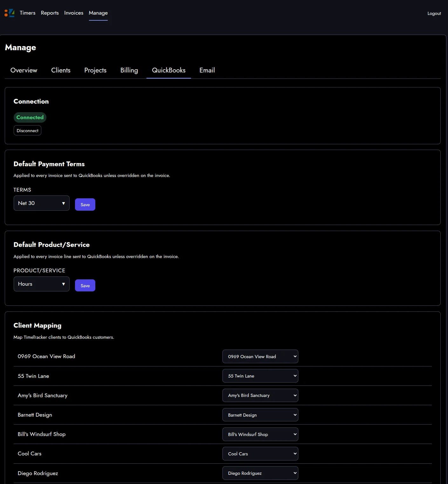Open the Invoices nav item

click(x=74, y=13)
